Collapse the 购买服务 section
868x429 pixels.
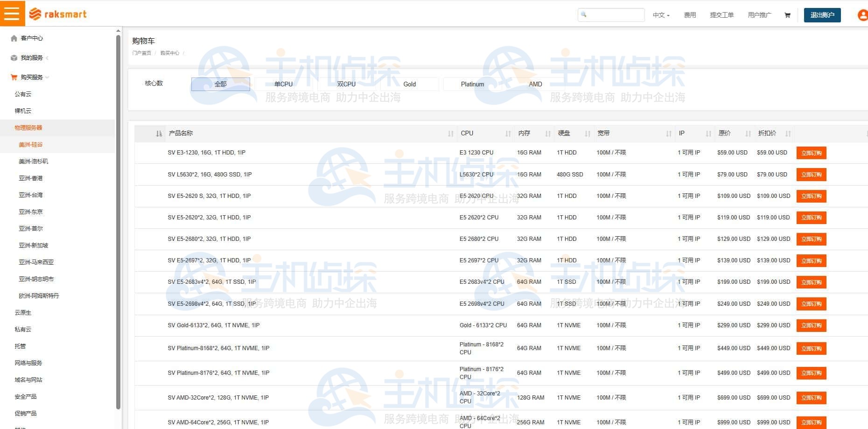click(49, 77)
